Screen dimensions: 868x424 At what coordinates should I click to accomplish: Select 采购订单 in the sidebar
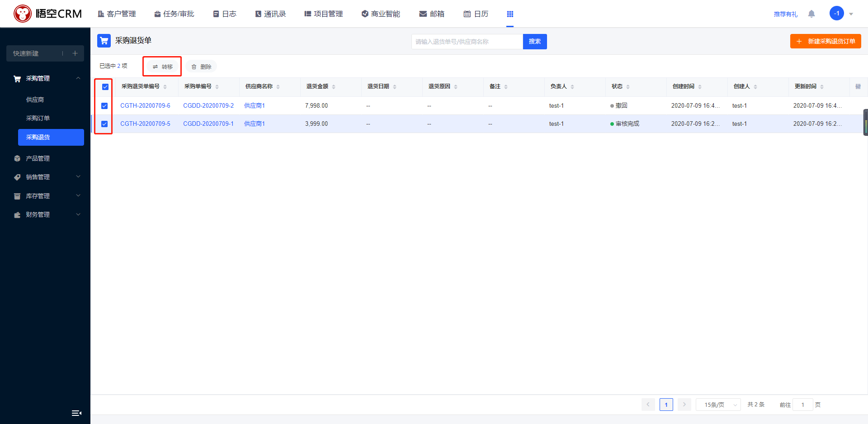point(38,118)
